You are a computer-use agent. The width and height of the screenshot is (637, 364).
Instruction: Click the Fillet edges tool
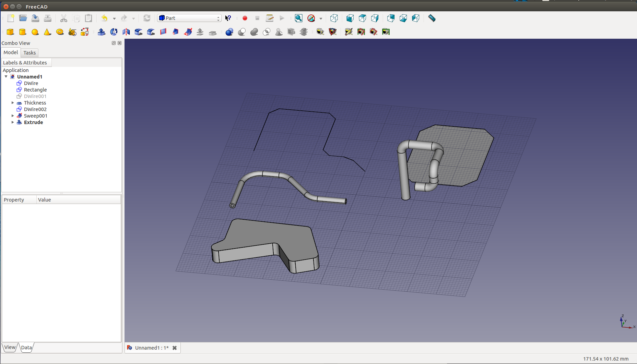click(x=139, y=32)
